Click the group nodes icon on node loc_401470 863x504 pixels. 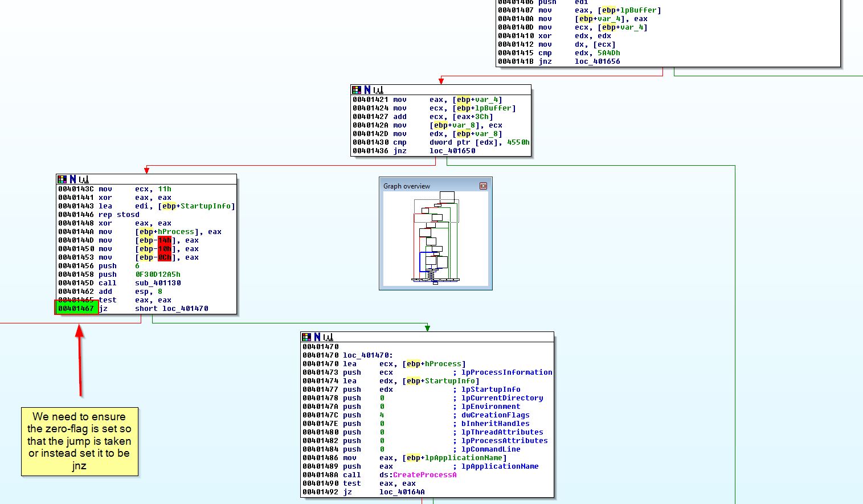(x=328, y=337)
